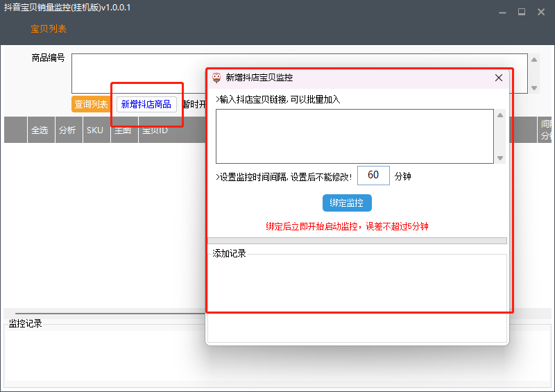Viewport: 555px width, 392px height.
Task: Click the 分钟 label
Action: click(402, 176)
